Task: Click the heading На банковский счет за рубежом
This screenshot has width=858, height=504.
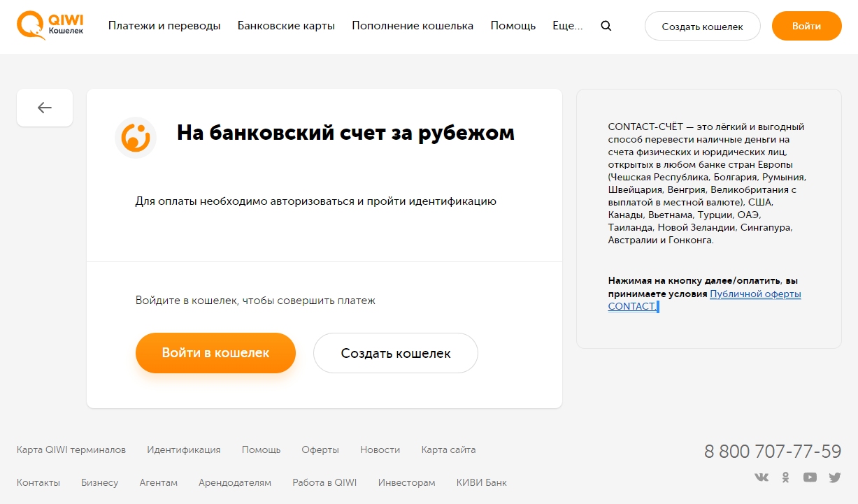Action: coord(345,133)
